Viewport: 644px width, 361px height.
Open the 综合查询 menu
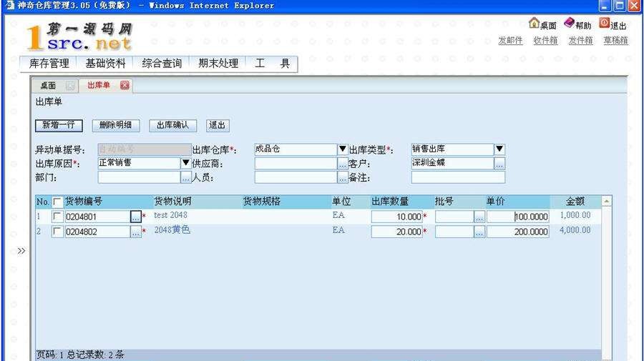coord(162,64)
